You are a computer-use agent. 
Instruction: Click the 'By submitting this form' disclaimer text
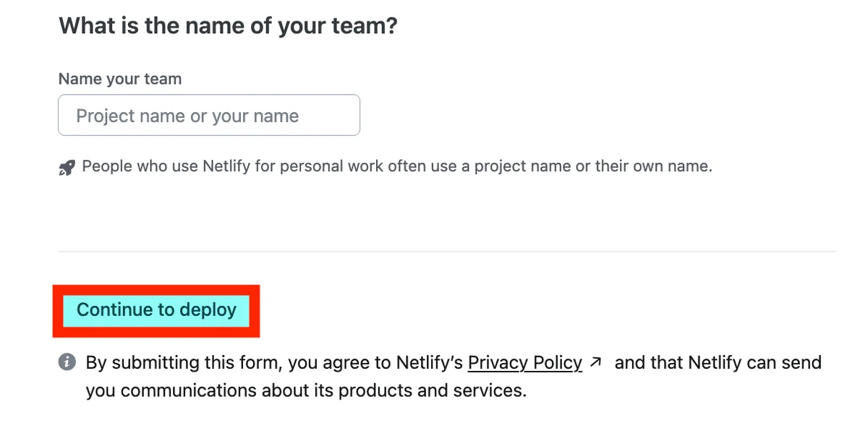click(454, 376)
